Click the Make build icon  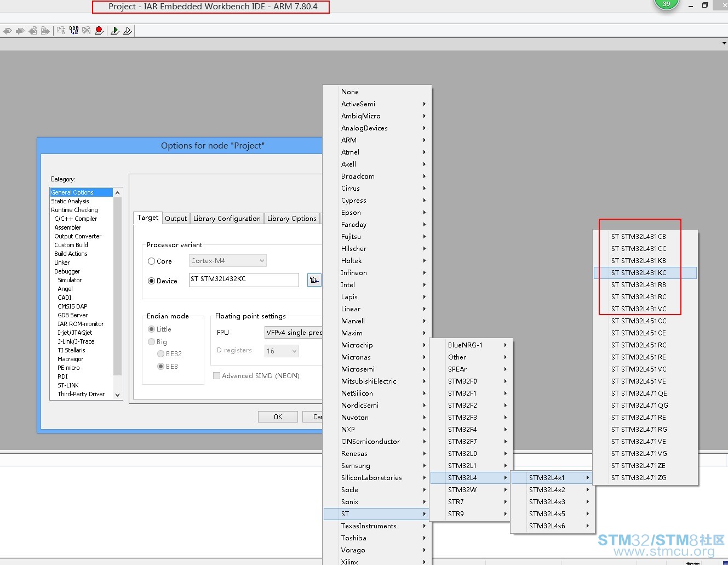(74, 31)
